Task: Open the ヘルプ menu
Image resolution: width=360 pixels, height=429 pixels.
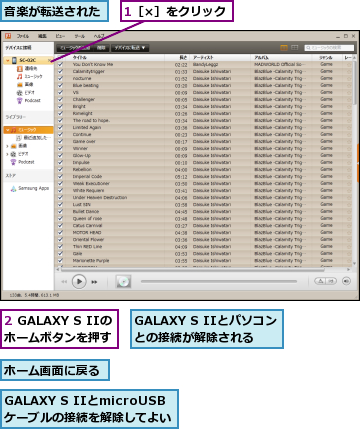Action: 99,36
